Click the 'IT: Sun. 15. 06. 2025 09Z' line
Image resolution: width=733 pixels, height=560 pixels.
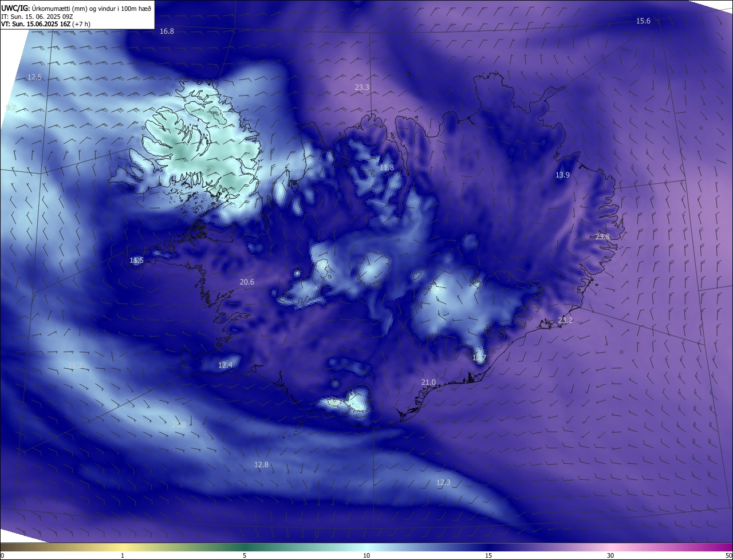[x=37, y=17]
